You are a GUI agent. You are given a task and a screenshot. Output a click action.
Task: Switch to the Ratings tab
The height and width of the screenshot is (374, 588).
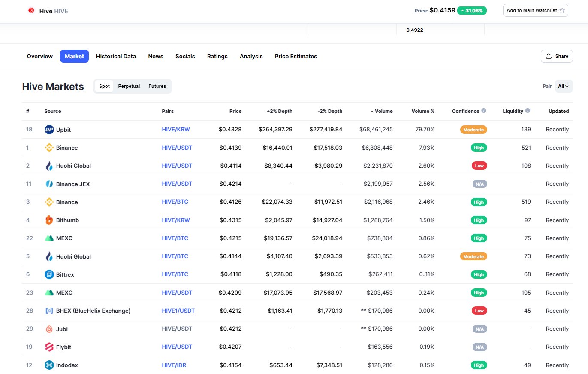pyautogui.click(x=217, y=56)
